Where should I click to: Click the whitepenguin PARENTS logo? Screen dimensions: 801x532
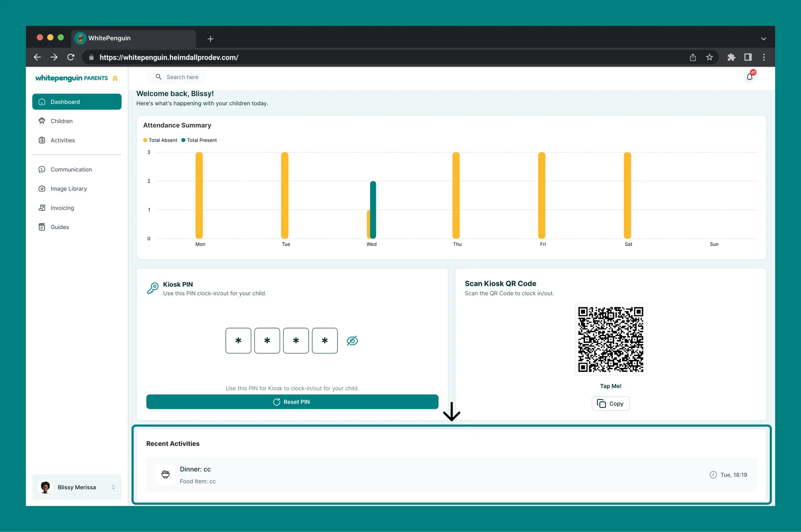pyautogui.click(x=76, y=78)
